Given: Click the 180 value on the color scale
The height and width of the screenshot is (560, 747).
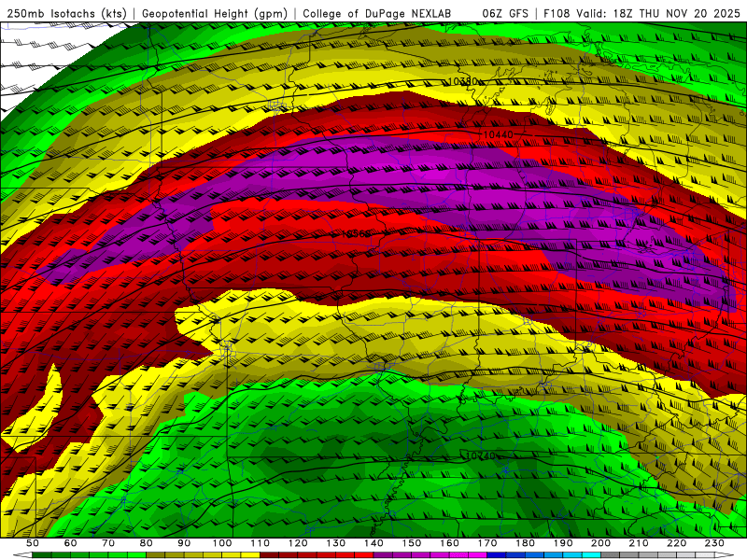Looking at the screenshot, I should pyautogui.click(x=526, y=543).
